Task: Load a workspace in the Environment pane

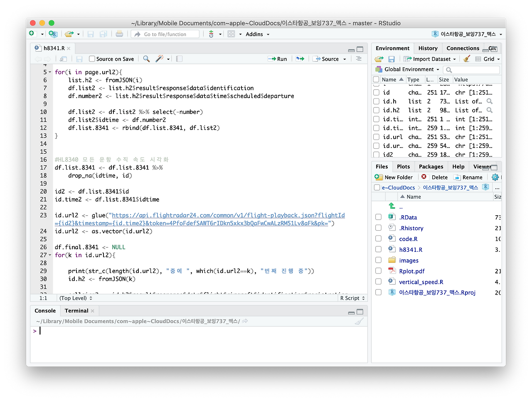Action: coord(379,59)
